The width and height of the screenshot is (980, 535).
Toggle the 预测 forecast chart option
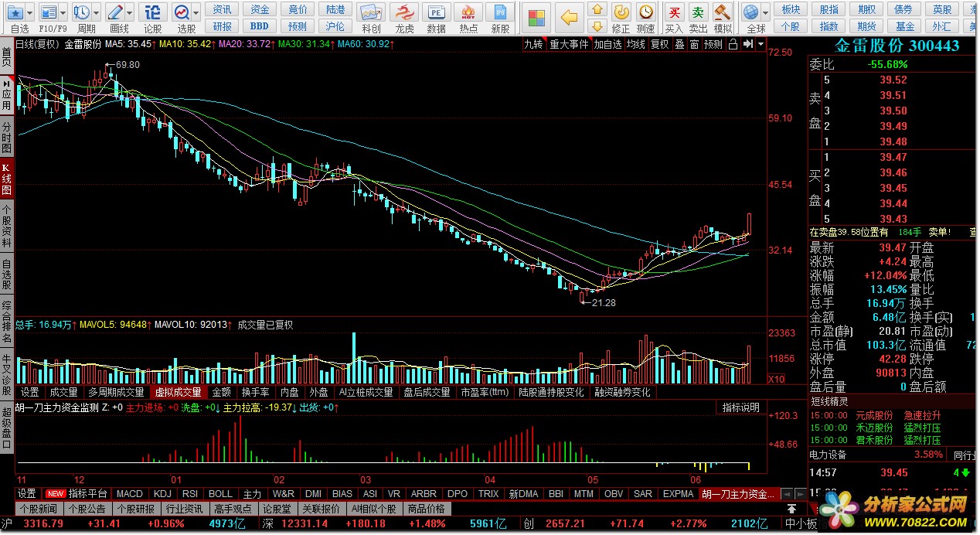(x=713, y=45)
